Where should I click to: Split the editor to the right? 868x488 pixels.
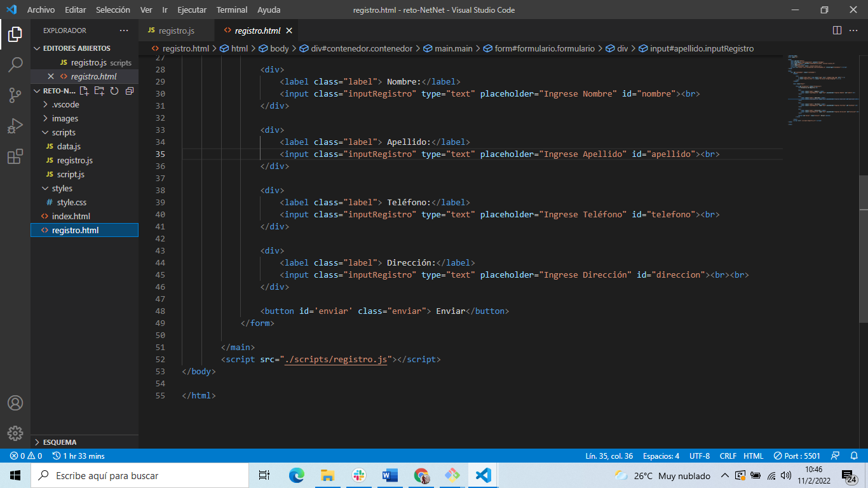coord(837,30)
